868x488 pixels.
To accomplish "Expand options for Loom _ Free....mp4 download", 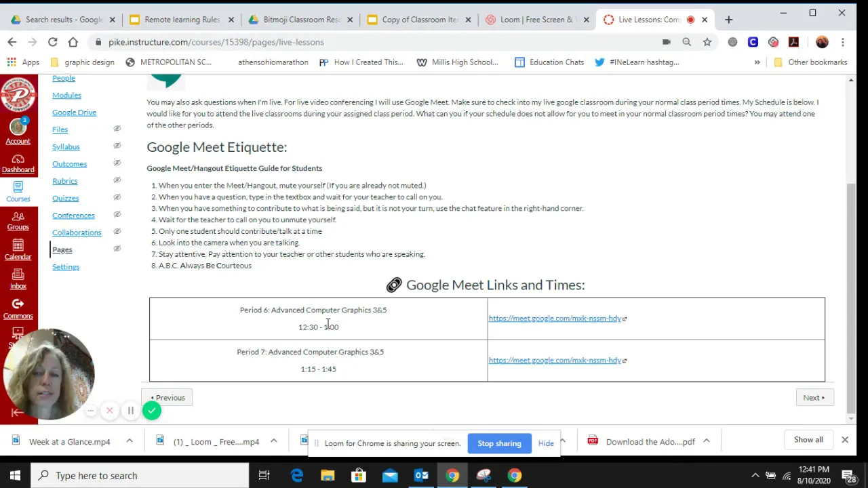I will click(x=274, y=441).
